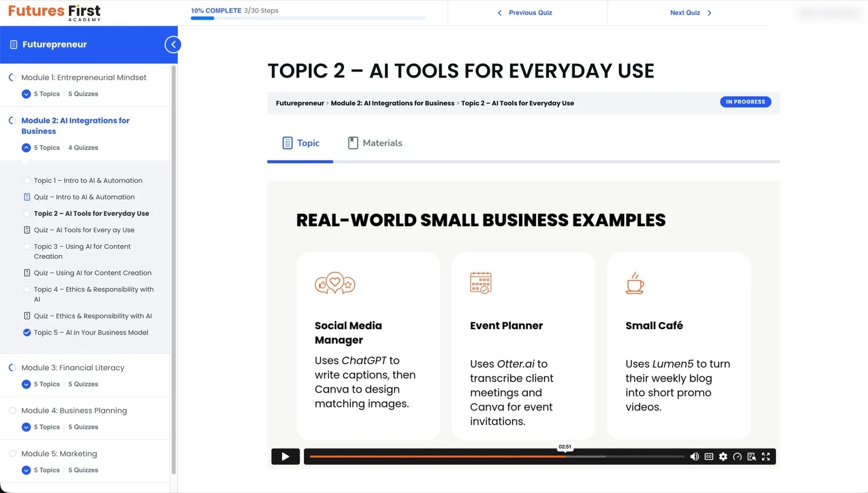The height and width of the screenshot is (493, 868).
Task: Click quiz icon for Using AI for Content Creation
Action: tap(27, 273)
